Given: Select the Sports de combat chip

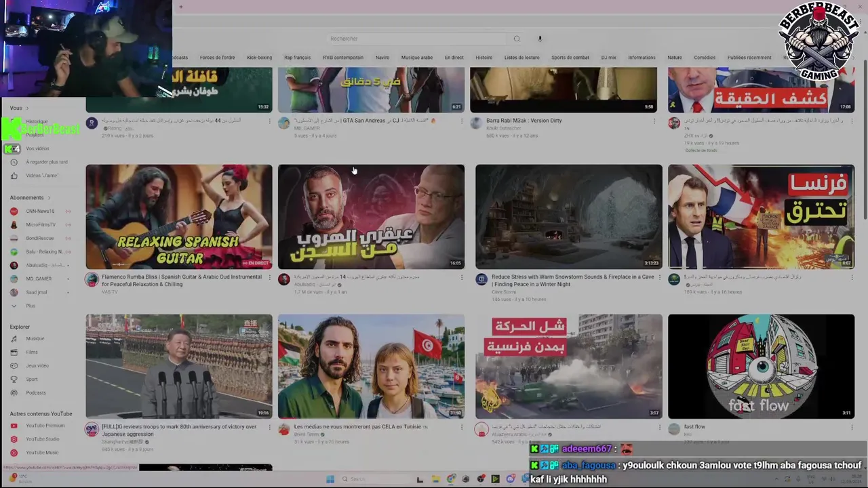Looking at the screenshot, I should [570, 58].
